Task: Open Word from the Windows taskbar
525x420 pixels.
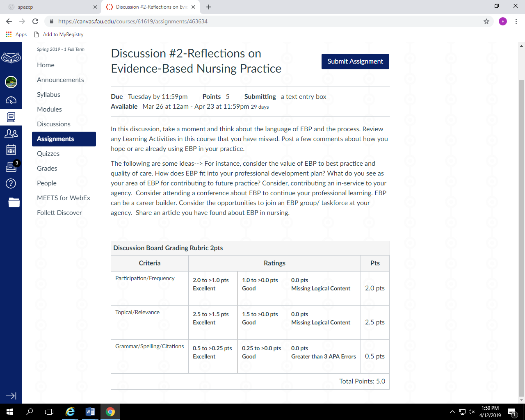Action: pos(90,412)
